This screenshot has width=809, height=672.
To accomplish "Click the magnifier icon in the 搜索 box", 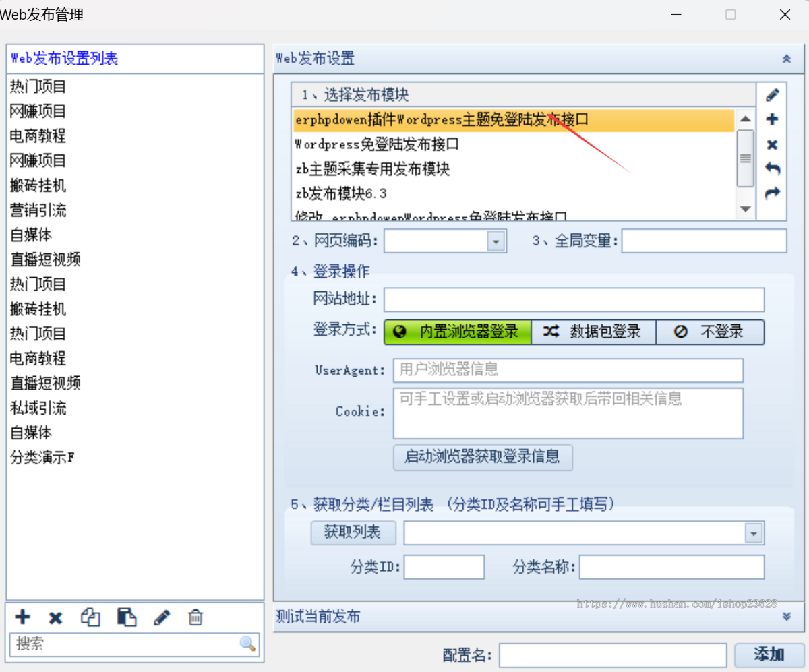I will pos(248,644).
